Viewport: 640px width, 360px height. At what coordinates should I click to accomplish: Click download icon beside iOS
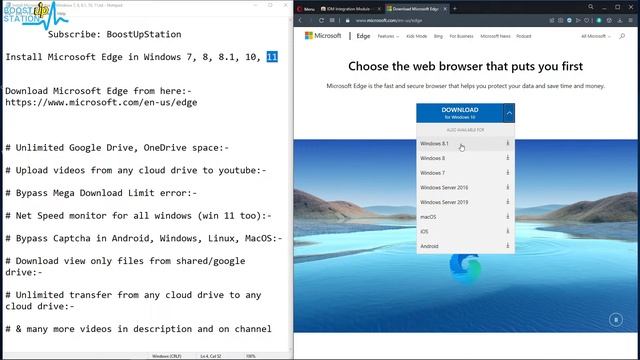508,231
